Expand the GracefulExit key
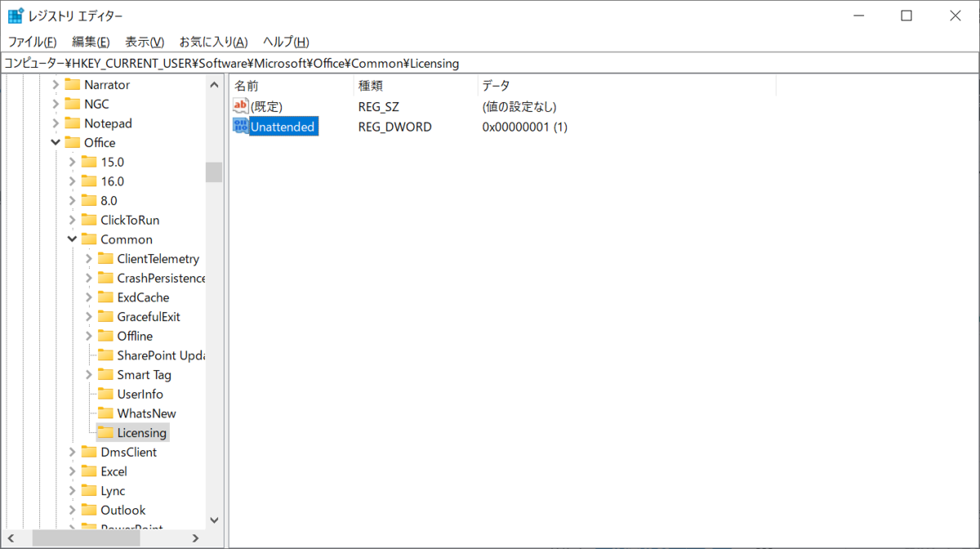Viewport: 980px width, 549px height. 88,317
